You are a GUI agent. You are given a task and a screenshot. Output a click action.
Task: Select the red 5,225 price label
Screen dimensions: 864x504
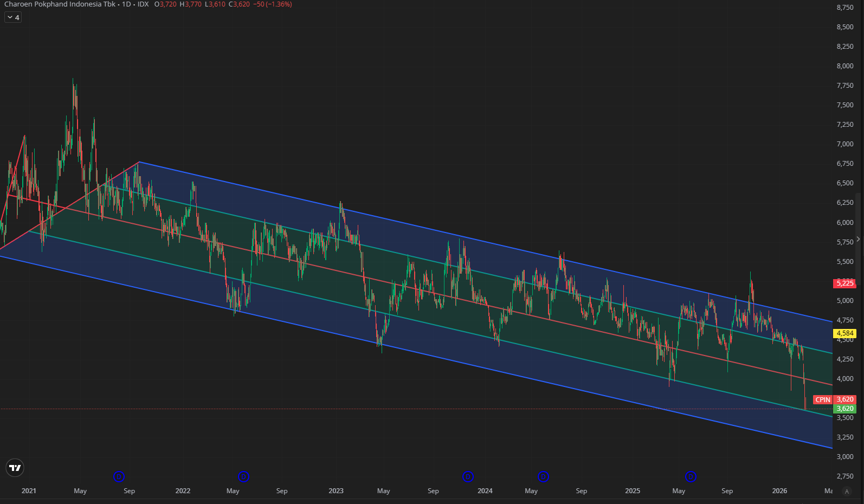845,283
